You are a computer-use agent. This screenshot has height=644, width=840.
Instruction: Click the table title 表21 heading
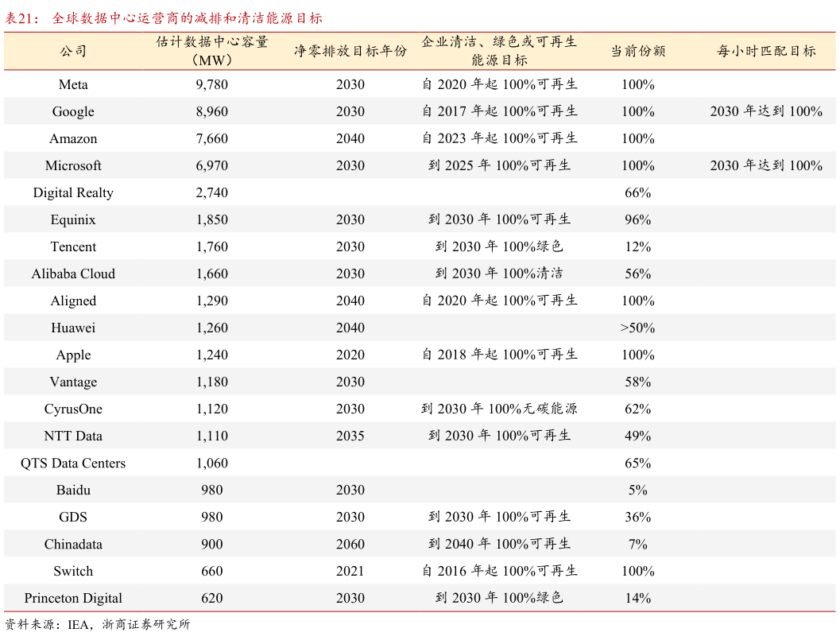click(164, 18)
